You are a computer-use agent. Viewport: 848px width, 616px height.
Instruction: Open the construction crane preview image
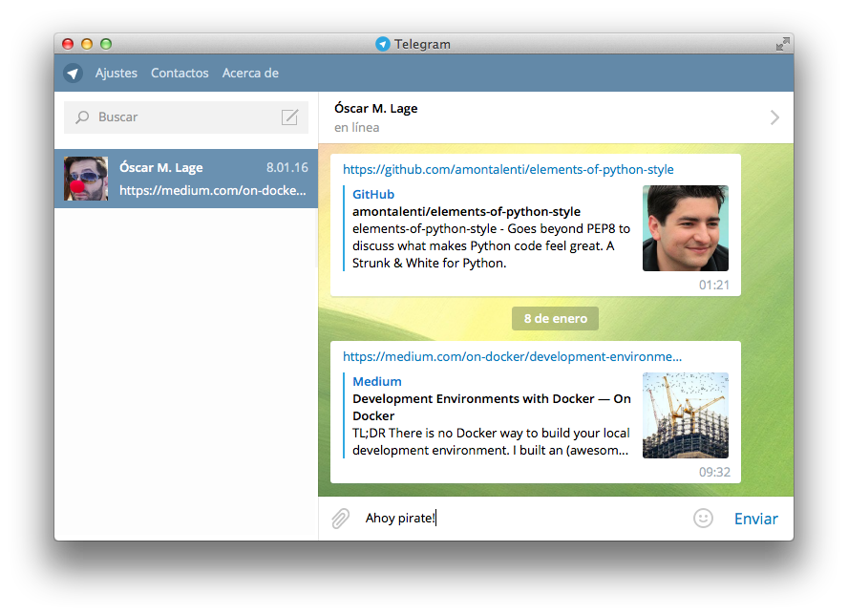click(686, 415)
